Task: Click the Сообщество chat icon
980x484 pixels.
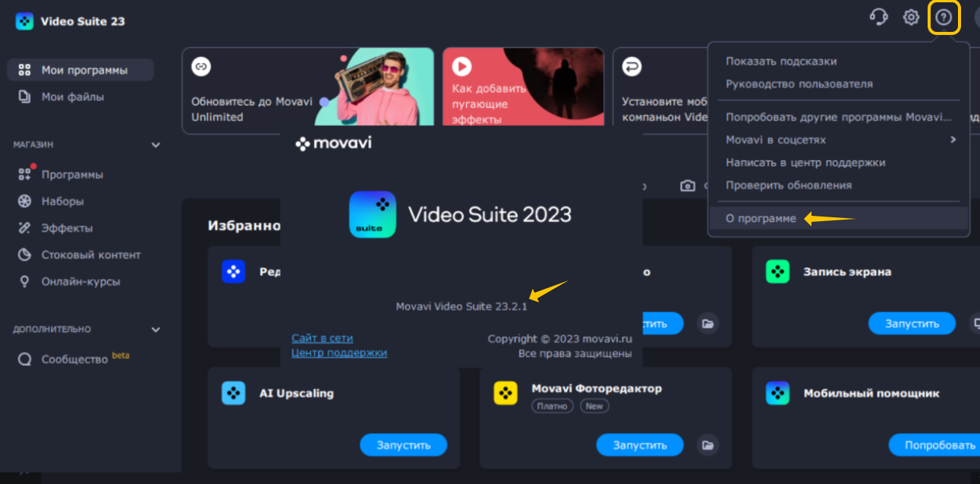Action: (24, 359)
